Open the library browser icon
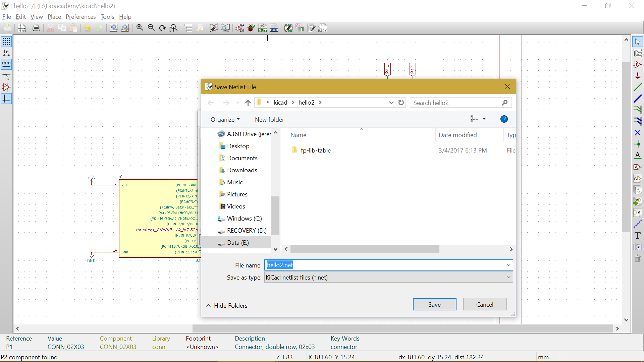 tap(226, 28)
